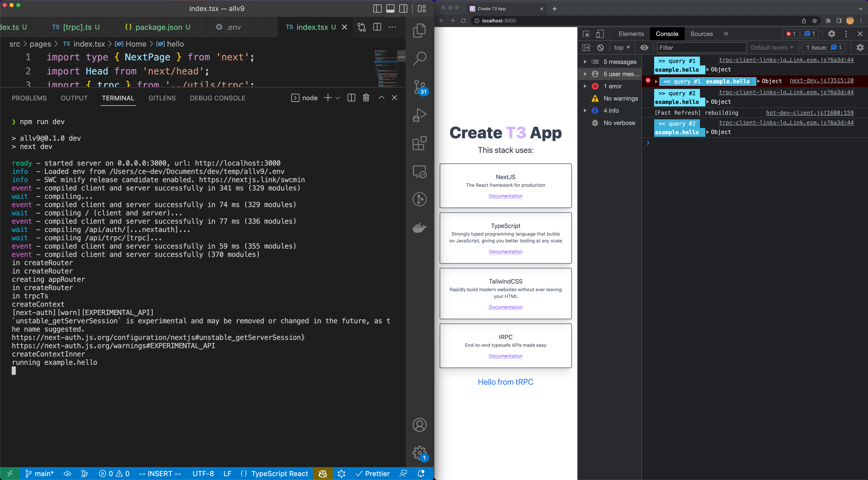This screenshot has width=868, height=480.
Task: Open the top context dropdown
Action: (622, 48)
